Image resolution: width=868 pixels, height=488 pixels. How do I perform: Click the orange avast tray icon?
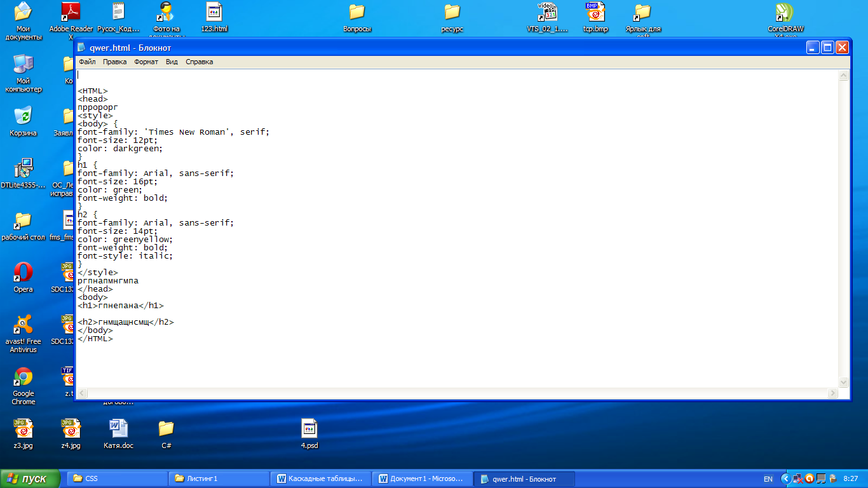(810, 478)
